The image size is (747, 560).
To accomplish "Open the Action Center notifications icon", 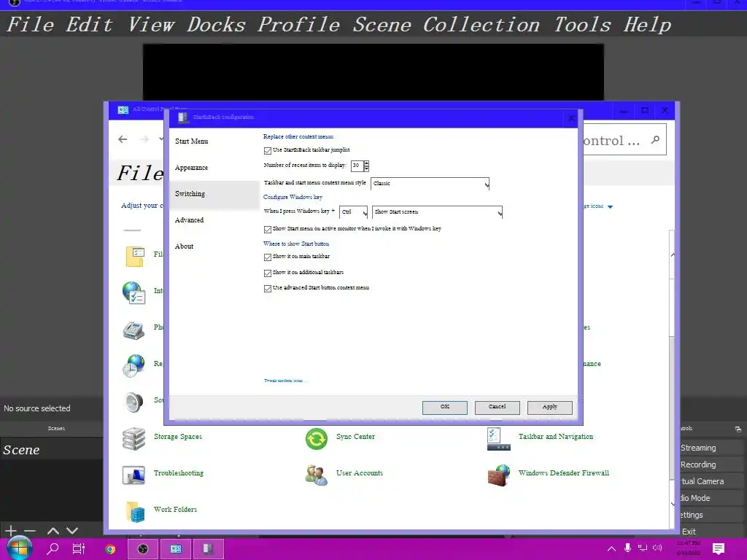I will (719, 548).
